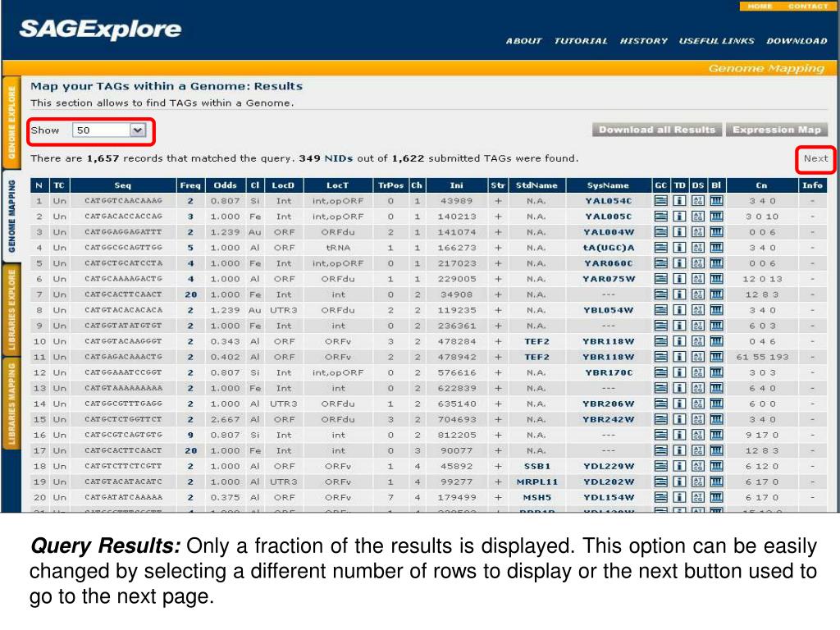Screen dimensions: 840x630
Task: Open the Tutorial menu item
Action: [x=581, y=41]
